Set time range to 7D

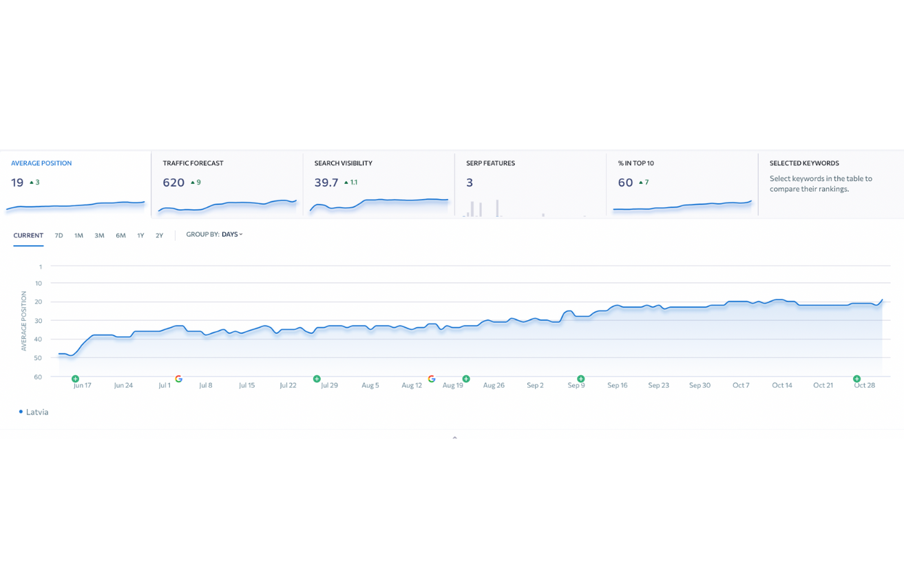[59, 235]
